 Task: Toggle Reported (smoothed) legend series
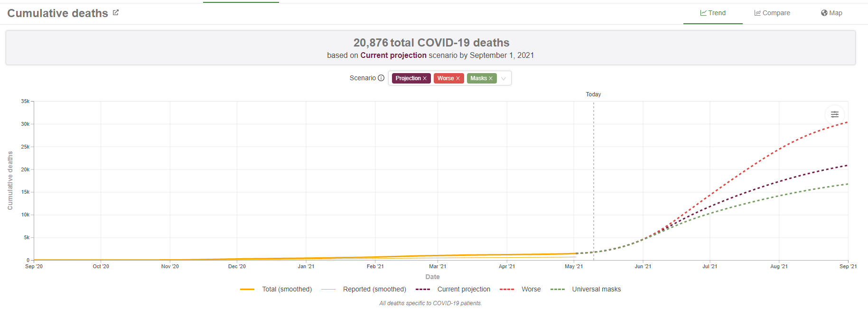click(374, 289)
